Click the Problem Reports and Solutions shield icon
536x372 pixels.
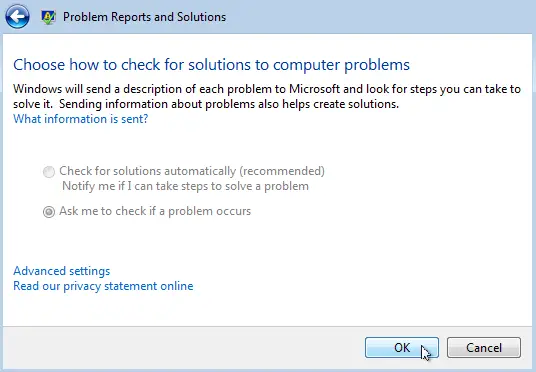coord(48,17)
